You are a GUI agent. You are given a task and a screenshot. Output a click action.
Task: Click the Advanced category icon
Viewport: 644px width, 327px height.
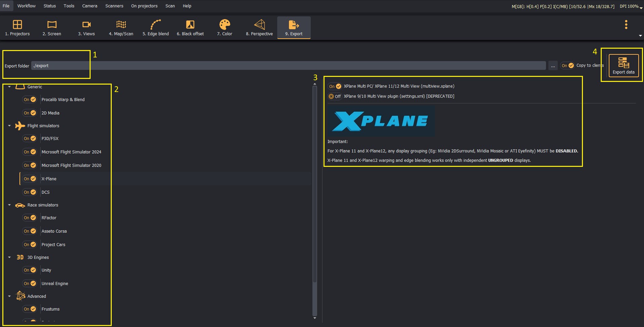(20, 296)
